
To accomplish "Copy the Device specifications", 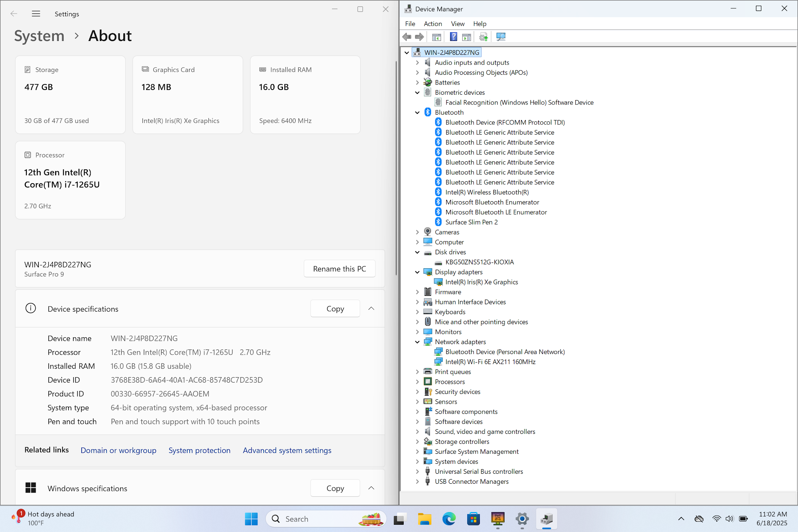I will click(x=335, y=309).
